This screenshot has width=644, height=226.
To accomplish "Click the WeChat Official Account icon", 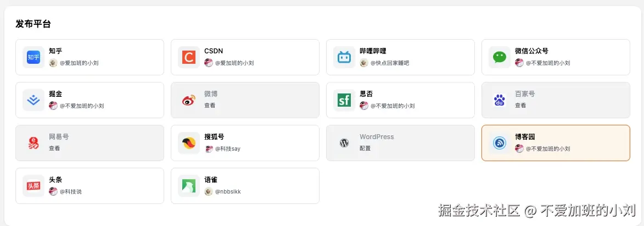I will pyautogui.click(x=500, y=57).
